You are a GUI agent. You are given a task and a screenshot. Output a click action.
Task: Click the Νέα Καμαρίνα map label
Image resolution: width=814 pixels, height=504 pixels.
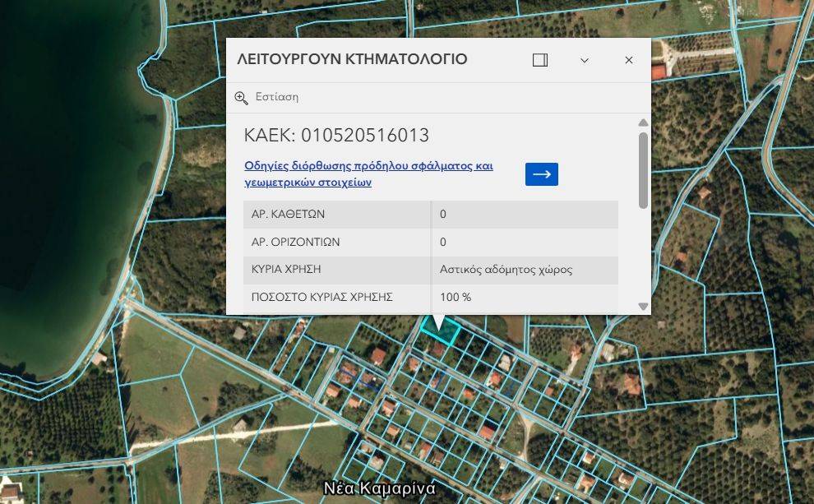pos(378,488)
